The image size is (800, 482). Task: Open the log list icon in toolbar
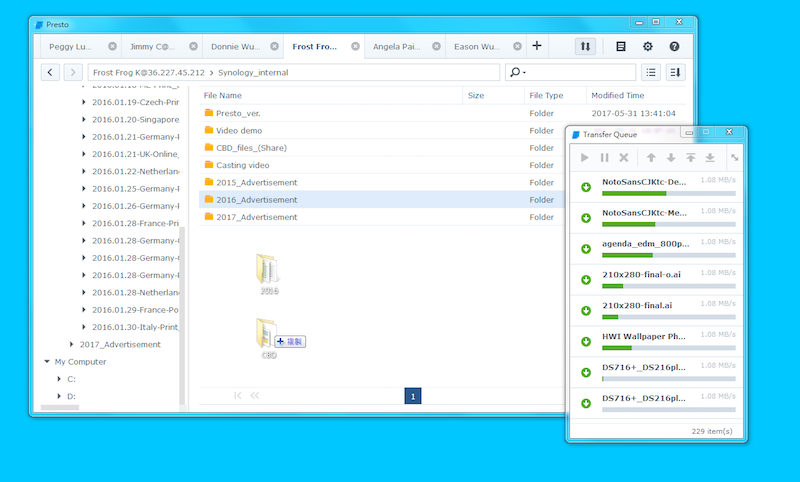coord(621,46)
